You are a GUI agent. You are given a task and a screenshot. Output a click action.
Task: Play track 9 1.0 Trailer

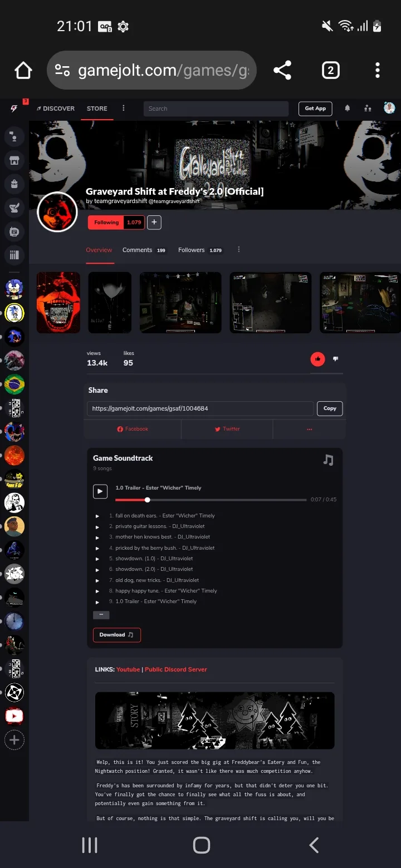tap(97, 602)
